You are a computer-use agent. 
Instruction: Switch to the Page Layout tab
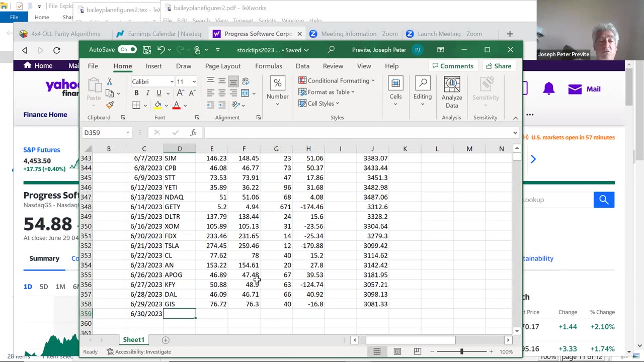(223, 66)
